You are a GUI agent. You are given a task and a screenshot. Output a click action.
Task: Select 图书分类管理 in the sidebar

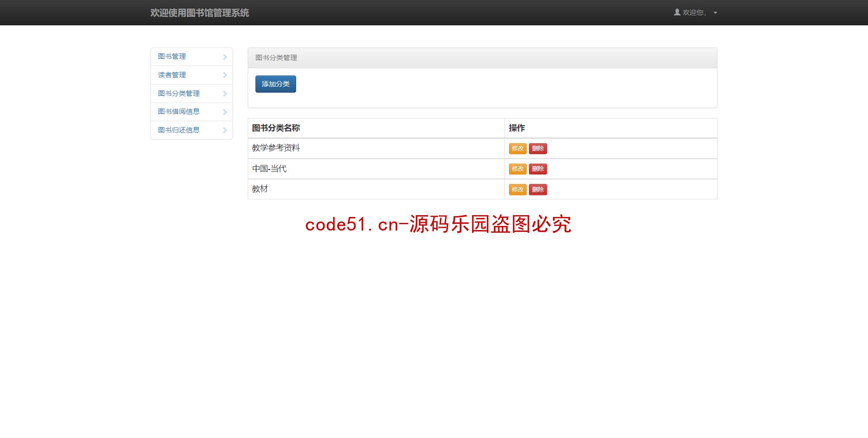pos(192,94)
